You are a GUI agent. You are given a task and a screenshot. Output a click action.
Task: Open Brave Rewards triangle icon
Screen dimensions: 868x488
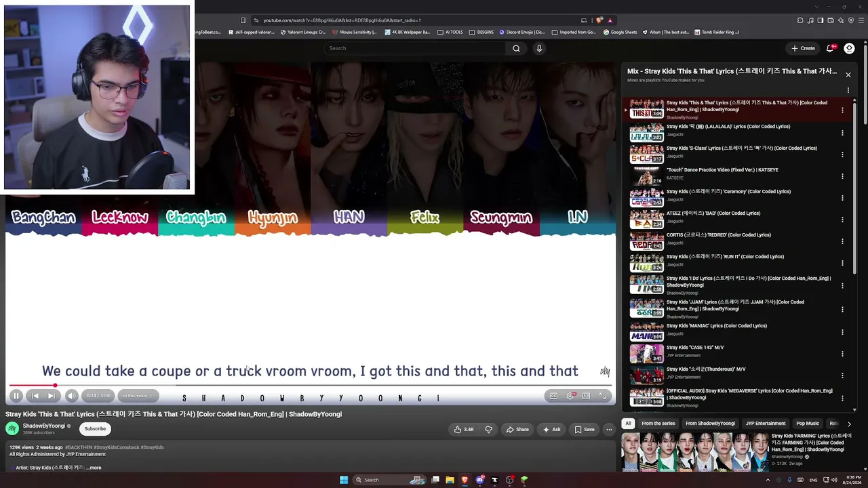[x=610, y=20]
